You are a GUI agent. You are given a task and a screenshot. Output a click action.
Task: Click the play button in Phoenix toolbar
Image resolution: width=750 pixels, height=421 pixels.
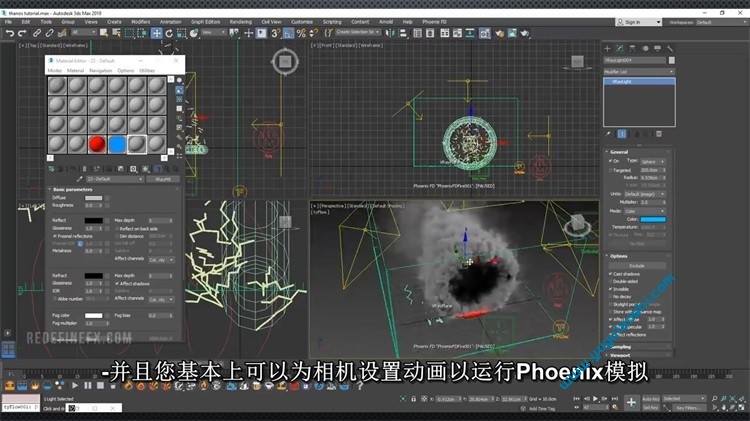(x=75, y=385)
